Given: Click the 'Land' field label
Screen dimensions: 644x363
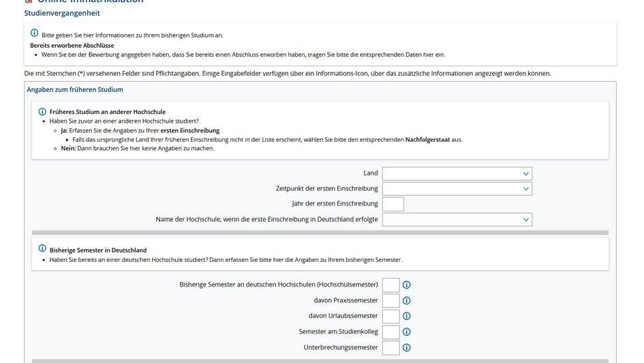Looking at the screenshot, I should pyautogui.click(x=371, y=173).
